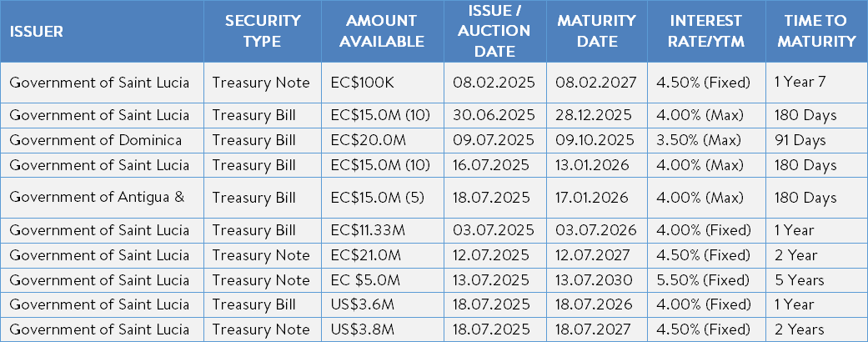Select the 08.02.2025 issue date cell
This screenshot has height=342, width=868.
495,83
